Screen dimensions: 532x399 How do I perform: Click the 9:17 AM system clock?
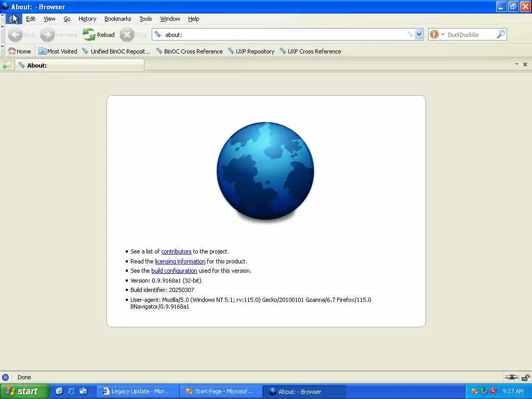point(513,392)
